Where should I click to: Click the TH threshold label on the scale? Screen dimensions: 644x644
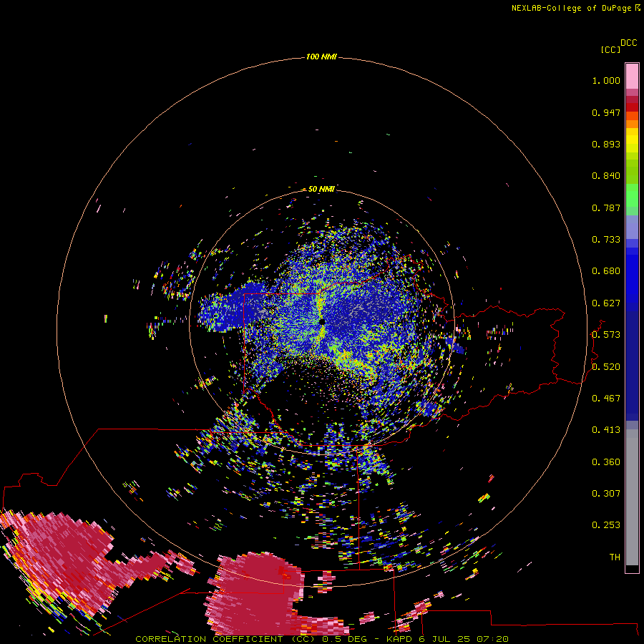[x=615, y=557]
